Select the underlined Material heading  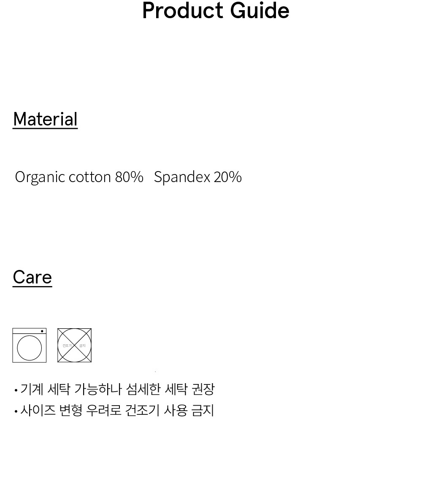pyautogui.click(x=45, y=120)
